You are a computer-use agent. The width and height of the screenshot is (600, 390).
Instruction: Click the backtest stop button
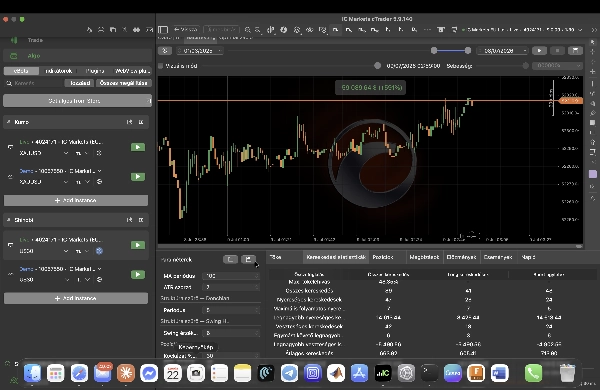pyautogui.click(x=558, y=51)
